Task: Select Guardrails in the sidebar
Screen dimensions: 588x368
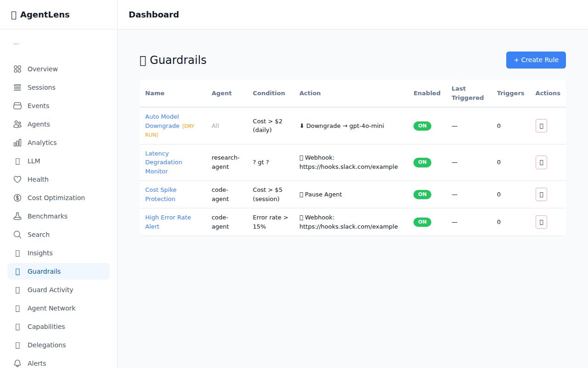Action: [x=58, y=271]
